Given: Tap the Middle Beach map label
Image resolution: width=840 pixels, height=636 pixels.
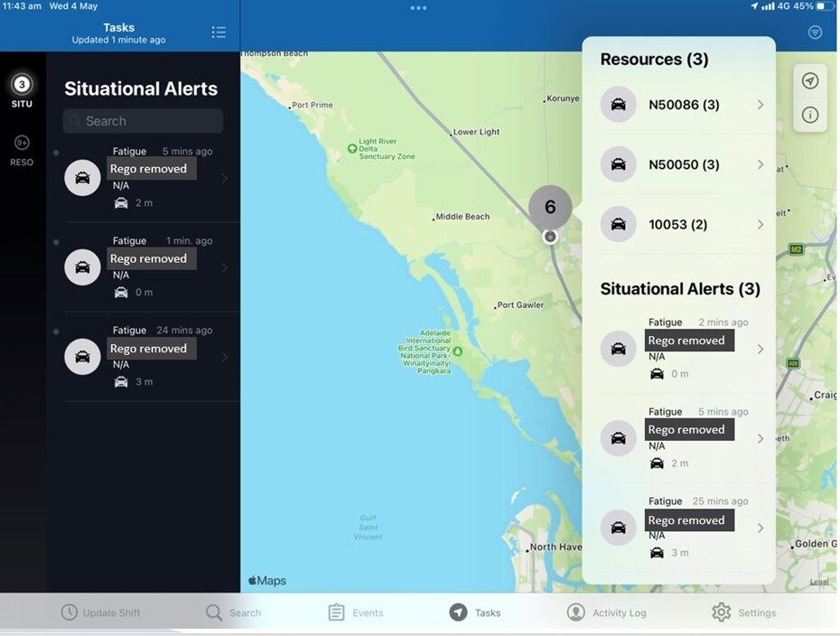Looking at the screenshot, I should pyautogui.click(x=462, y=217).
